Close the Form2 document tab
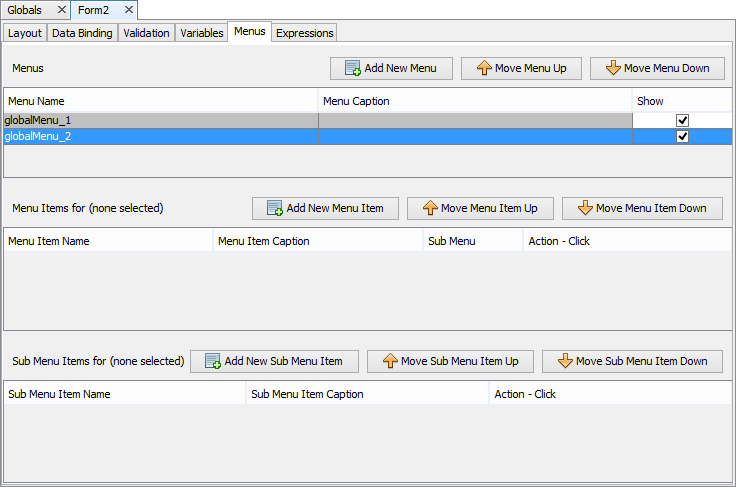Image resolution: width=736 pixels, height=487 pixels. pyautogui.click(x=128, y=10)
